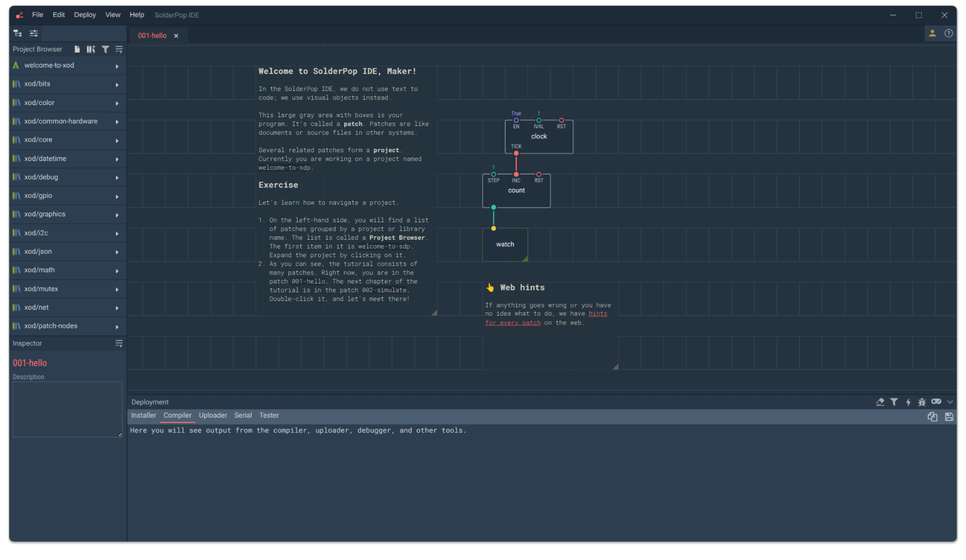This screenshot has height=560, width=966.
Task: Switch to the Tester tab
Action: (x=269, y=415)
